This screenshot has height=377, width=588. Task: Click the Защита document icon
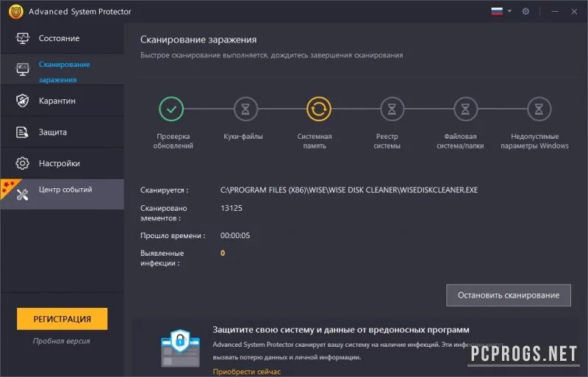click(22, 132)
